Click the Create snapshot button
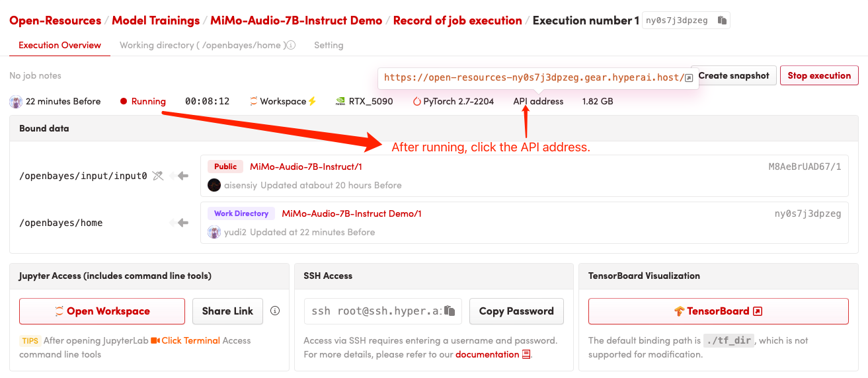The width and height of the screenshot is (868, 378). (x=733, y=75)
